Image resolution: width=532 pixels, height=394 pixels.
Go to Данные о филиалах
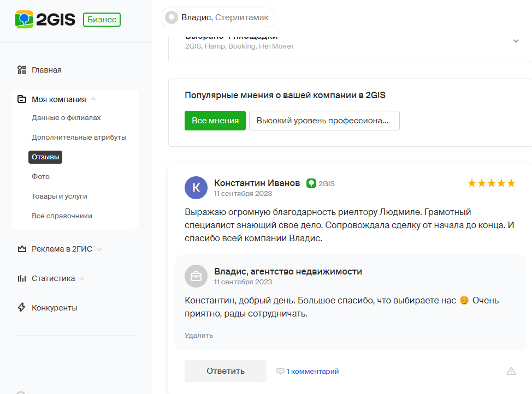66,118
